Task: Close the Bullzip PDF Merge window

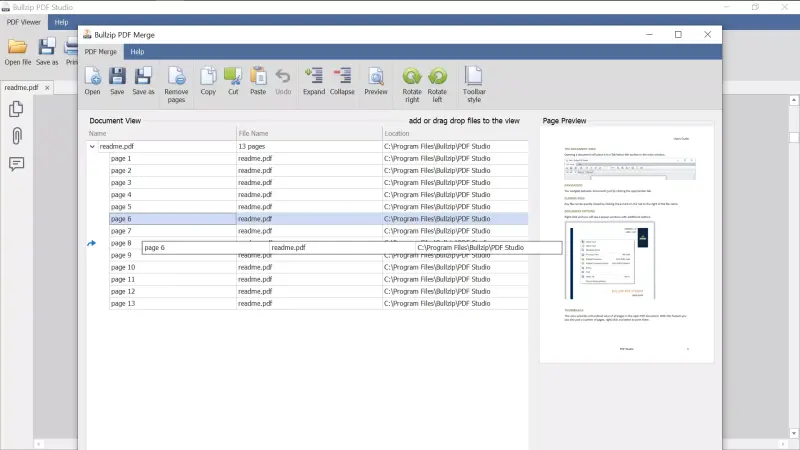Action: point(707,35)
